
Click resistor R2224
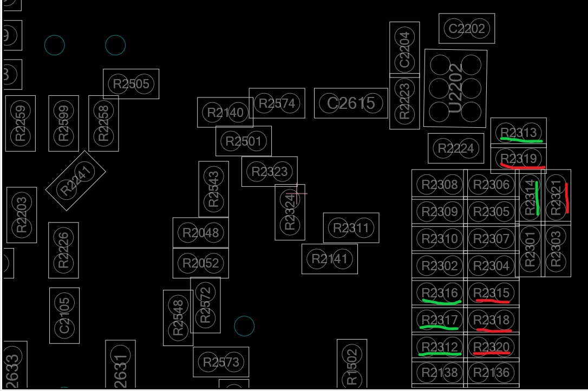(456, 148)
